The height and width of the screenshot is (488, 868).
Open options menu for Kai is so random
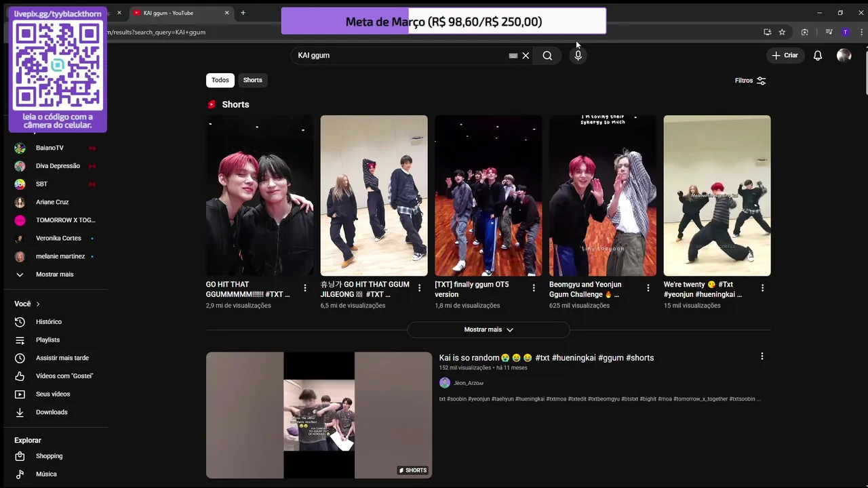pos(762,357)
